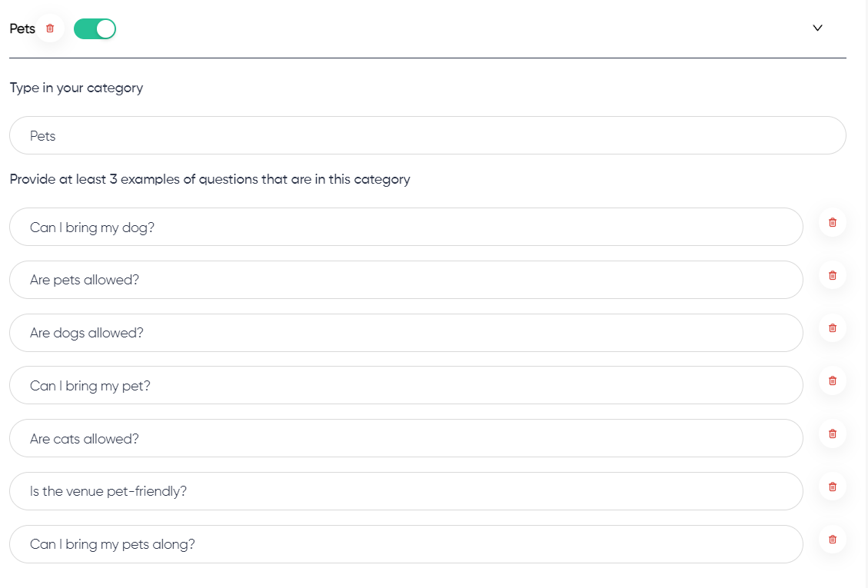Remove the 'Is the venue pet-friendly?' question
Image resolution: width=868 pixels, height=588 pixels.
832,487
